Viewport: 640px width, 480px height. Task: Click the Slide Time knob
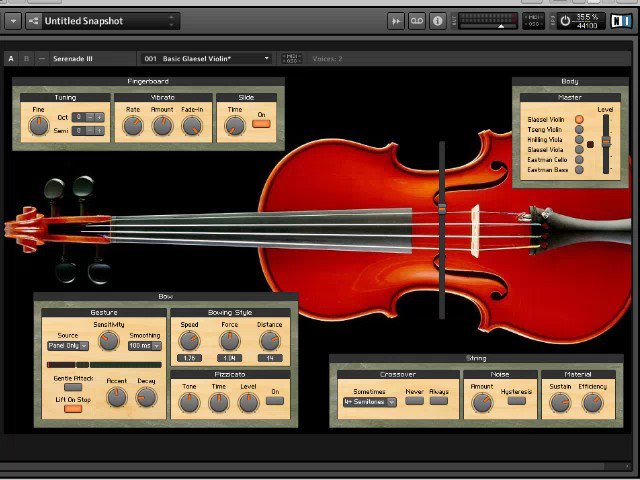click(x=235, y=126)
